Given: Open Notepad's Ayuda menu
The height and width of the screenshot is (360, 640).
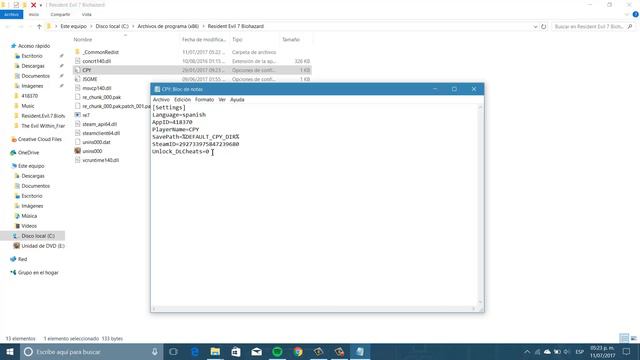Looking at the screenshot, I should click(237, 100).
